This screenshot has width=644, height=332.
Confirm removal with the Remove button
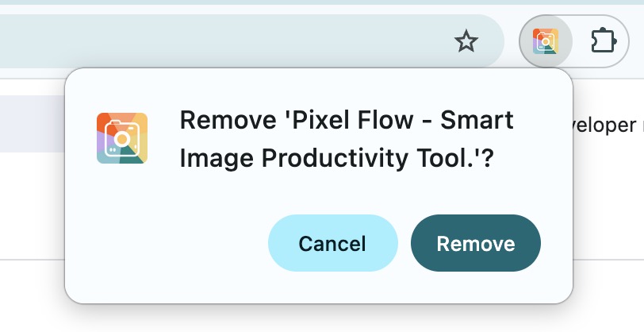tap(476, 243)
